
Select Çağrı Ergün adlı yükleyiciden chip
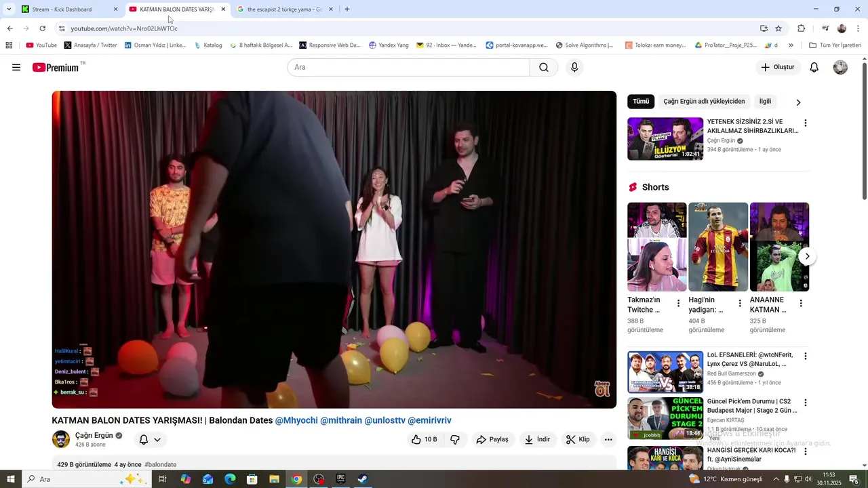[x=704, y=102]
